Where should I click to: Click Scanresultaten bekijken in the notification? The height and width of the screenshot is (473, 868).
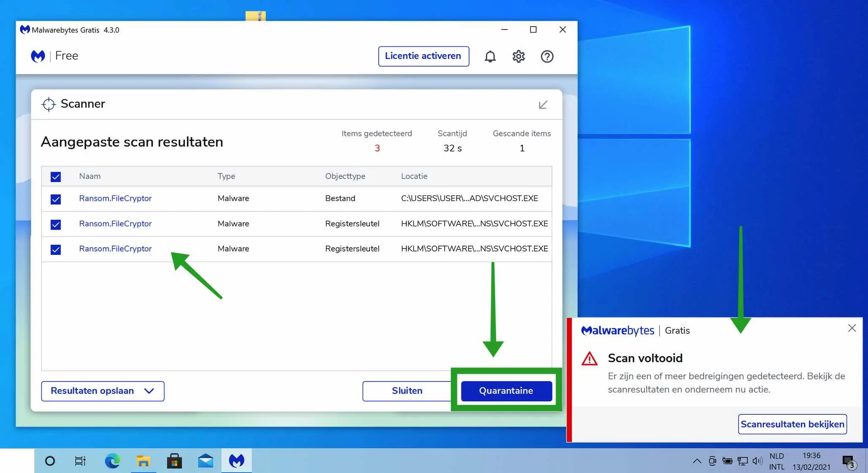pyautogui.click(x=792, y=424)
